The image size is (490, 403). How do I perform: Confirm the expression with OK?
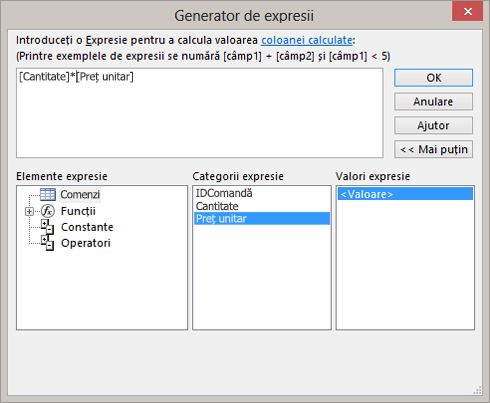(433, 78)
